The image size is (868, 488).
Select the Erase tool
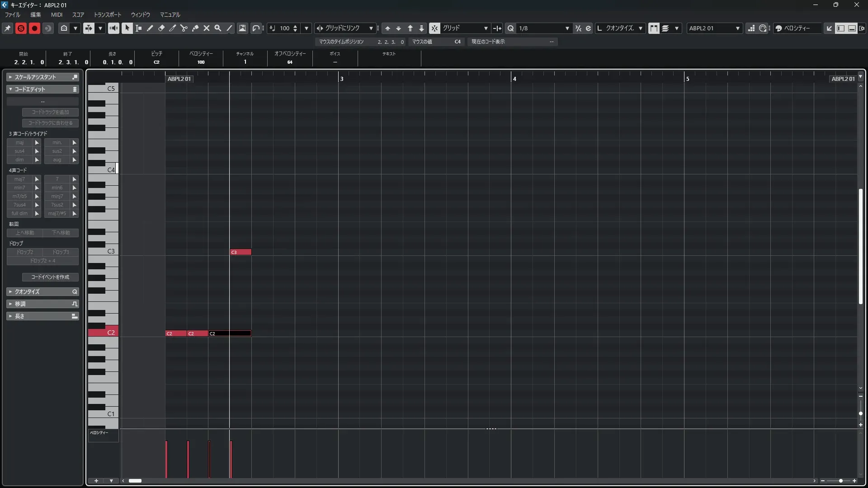(x=161, y=28)
